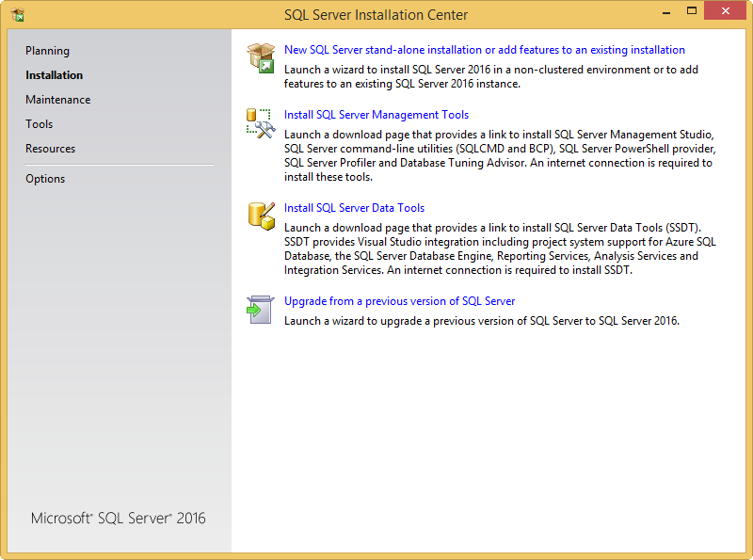Click the SQL Server Data Tools database icon
This screenshot has width=753, height=560.
(x=260, y=216)
